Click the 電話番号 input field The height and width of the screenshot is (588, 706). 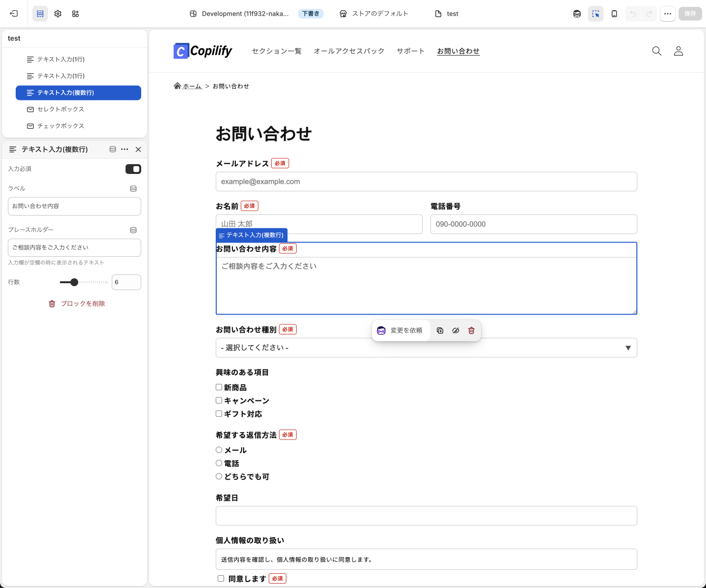pos(534,224)
